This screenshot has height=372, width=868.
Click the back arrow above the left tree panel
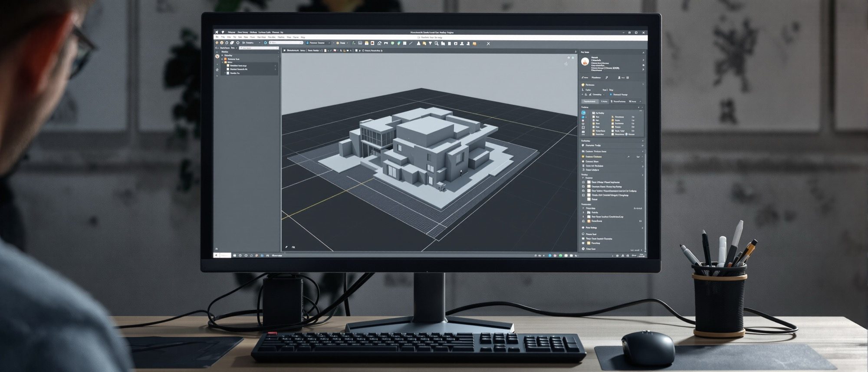[x=216, y=48]
